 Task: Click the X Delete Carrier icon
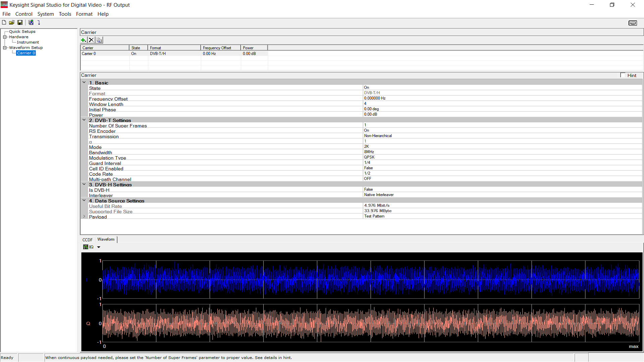91,40
